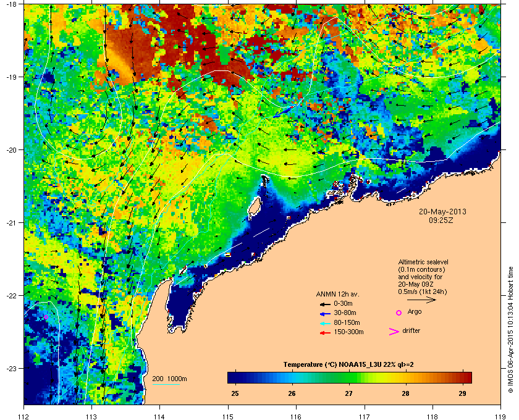519x420 pixels.
Task: Click the 'ANMN 12h av.' legend heading
Action: click(337, 294)
